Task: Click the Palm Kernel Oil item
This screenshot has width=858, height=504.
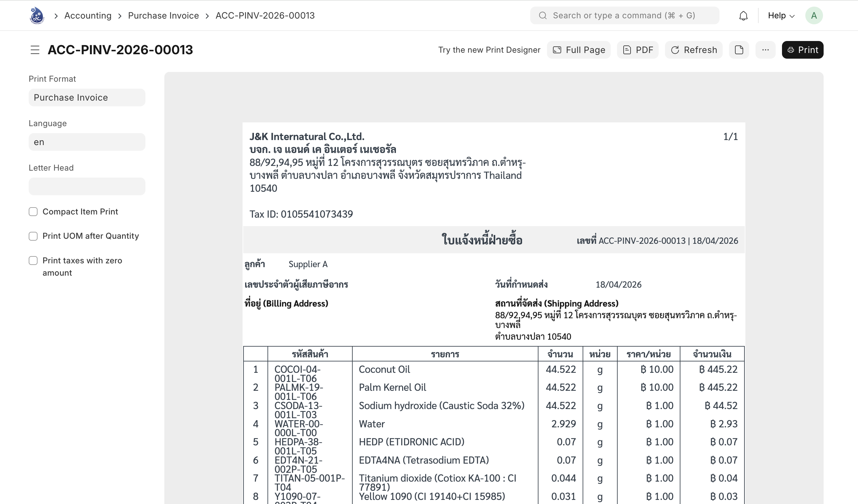Action: [x=392, y=388]
